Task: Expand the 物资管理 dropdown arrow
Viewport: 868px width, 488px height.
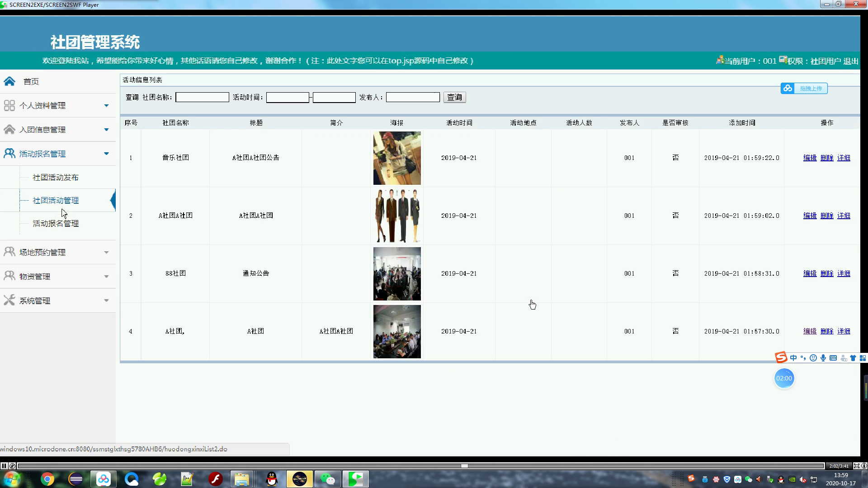Action: (x=106, y=276)
